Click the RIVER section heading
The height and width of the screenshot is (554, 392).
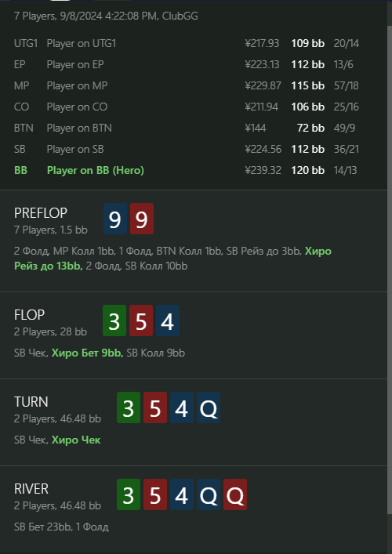point(31,489)
